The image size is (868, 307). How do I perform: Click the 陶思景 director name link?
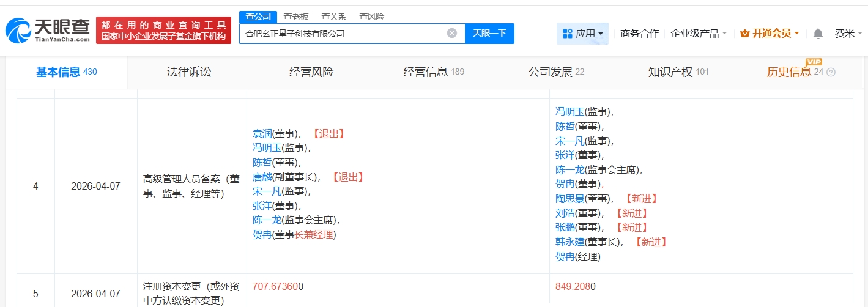point(569,199)
